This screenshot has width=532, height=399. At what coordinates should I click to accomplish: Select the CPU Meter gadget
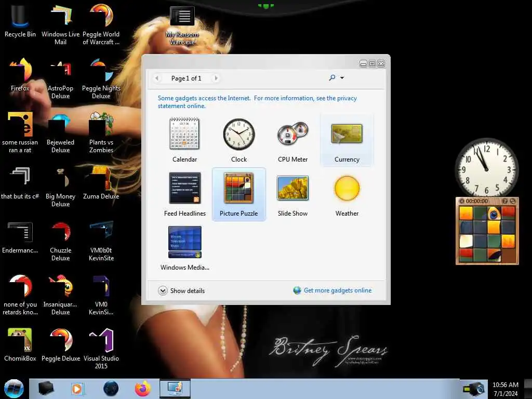click(293, 140)
